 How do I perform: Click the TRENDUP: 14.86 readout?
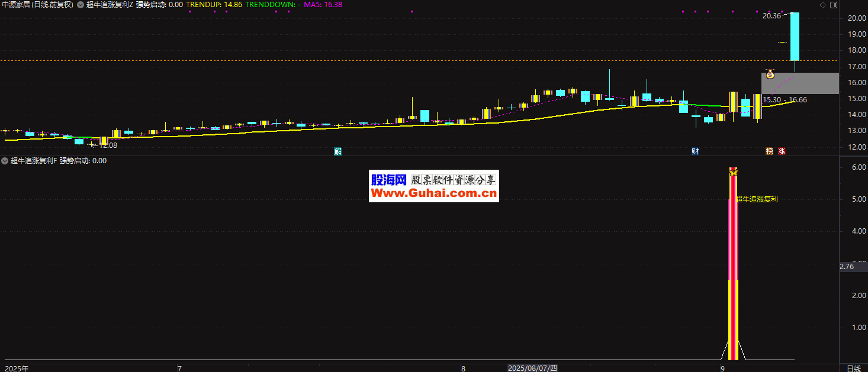click(213, 5)
